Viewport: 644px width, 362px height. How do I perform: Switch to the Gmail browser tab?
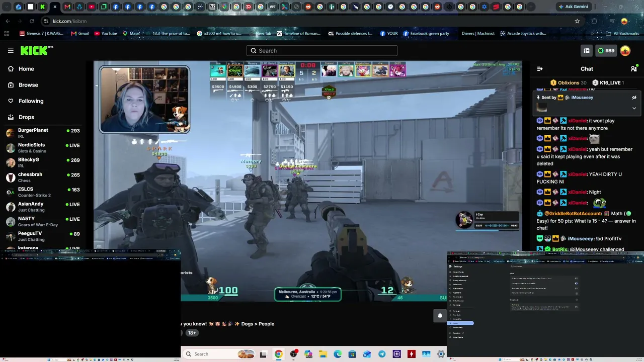pyautogui.click(x=67, y=7)
